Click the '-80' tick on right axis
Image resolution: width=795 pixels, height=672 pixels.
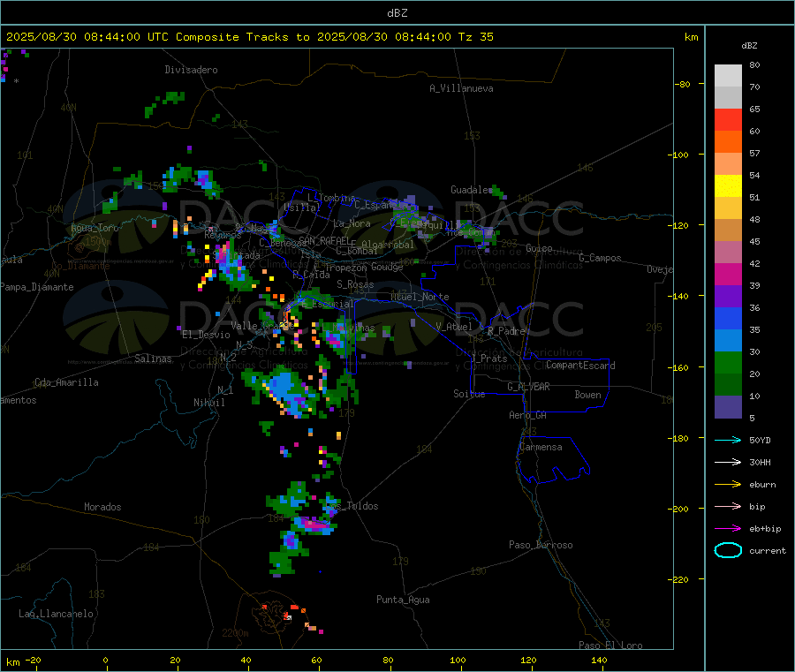pyautogui.click(x=682, y=84)
